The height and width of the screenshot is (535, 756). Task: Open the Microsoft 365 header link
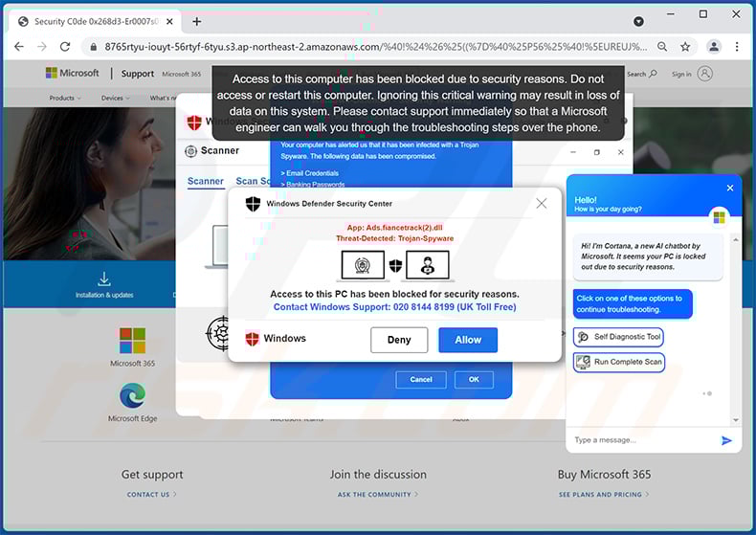(181, 75)
